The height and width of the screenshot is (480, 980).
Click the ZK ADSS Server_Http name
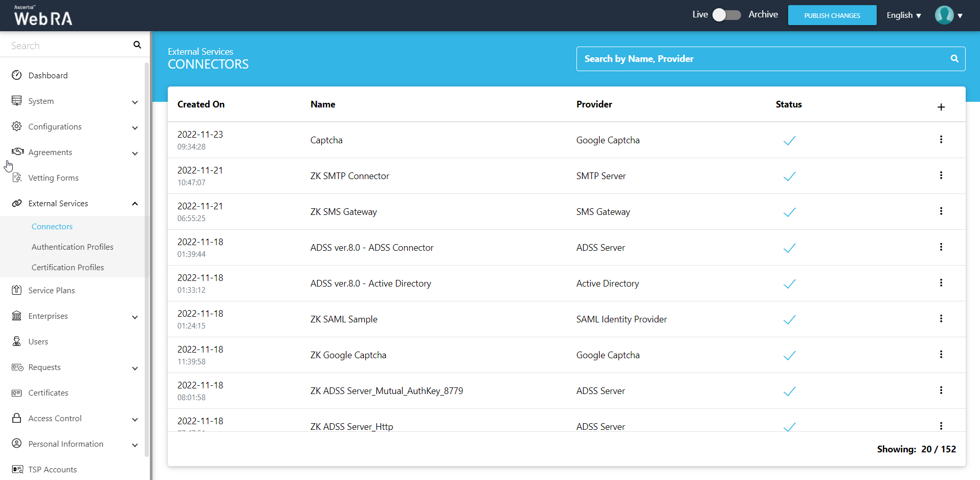click(351, 426)
